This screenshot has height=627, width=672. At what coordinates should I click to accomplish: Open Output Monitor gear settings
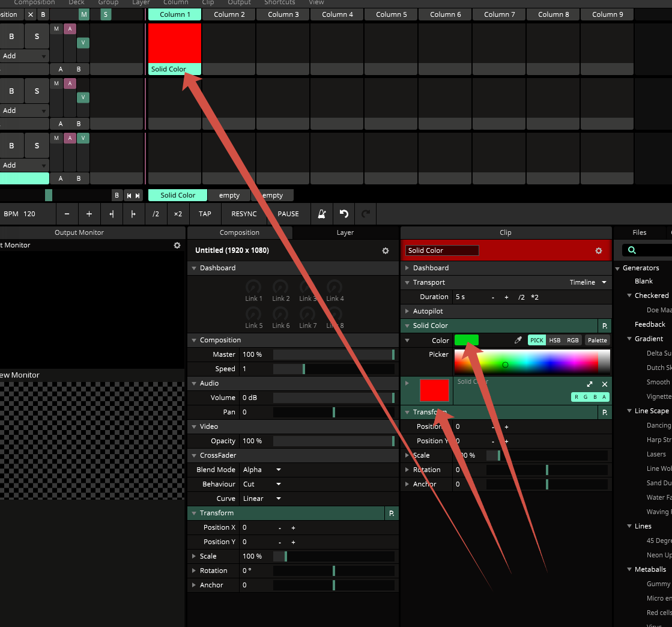click(177, 245)
